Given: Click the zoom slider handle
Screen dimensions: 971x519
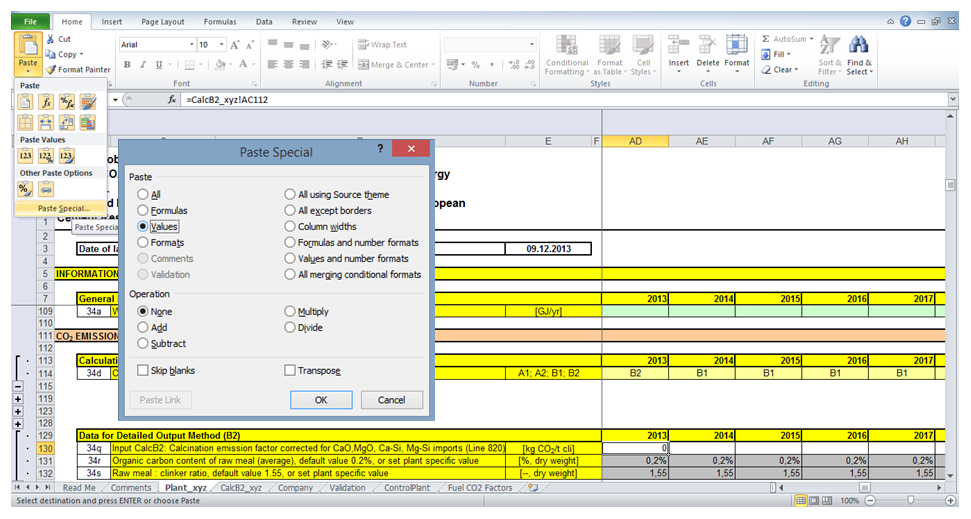Looking at the screenshot, I should click(910, 500).
